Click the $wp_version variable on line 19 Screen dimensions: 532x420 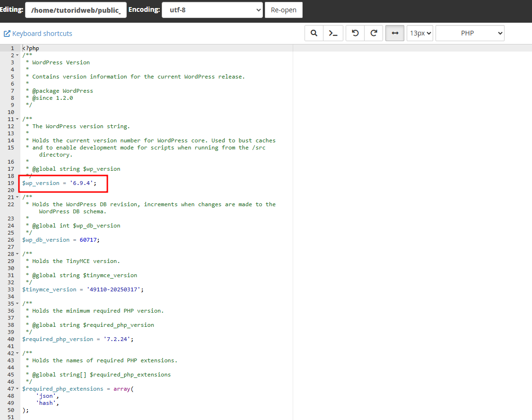pyautogui.click(x=41, y=183)
